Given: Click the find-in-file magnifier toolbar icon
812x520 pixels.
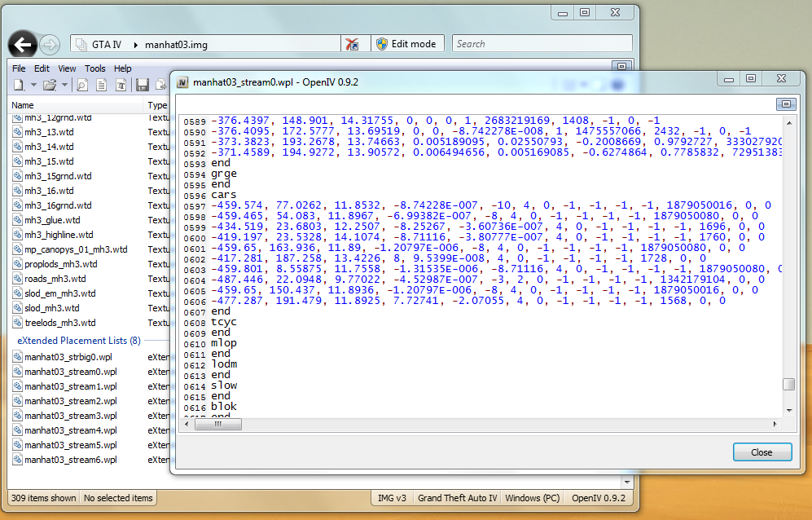Looking at the screenshot, I should 82,85.
